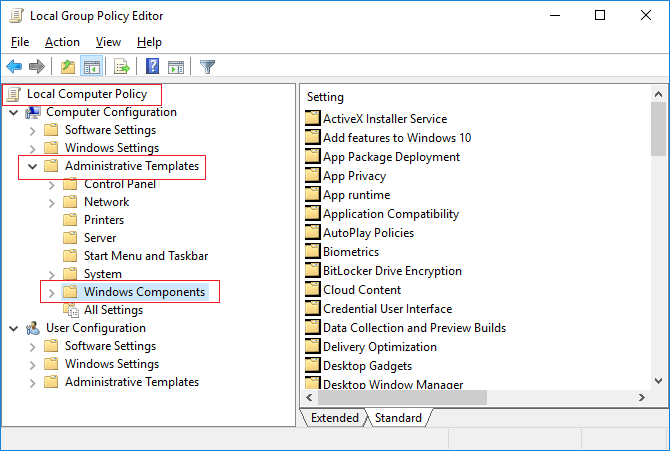Expand the Windows Components tree node

[52, 292]
